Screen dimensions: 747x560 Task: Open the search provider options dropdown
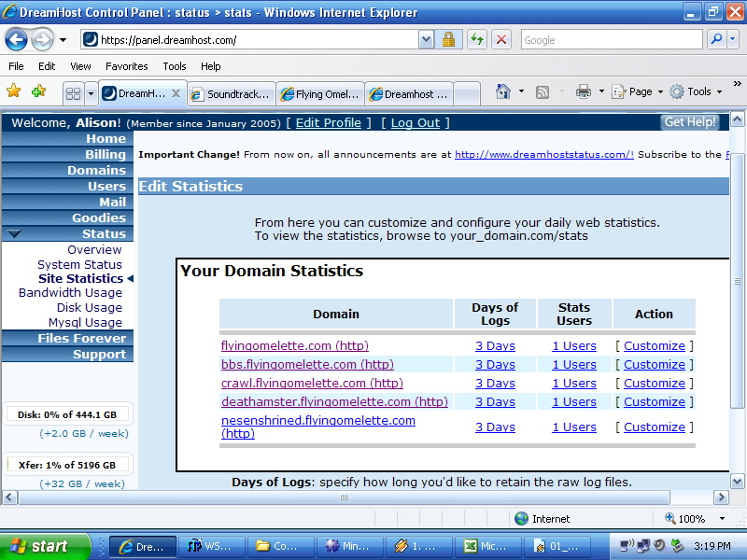[733, 40]
